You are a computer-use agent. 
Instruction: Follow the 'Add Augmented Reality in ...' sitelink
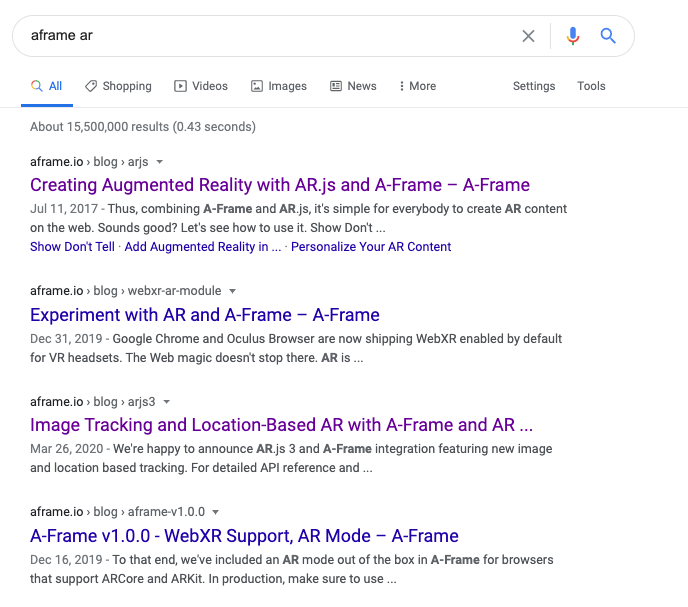coord(203,247)
